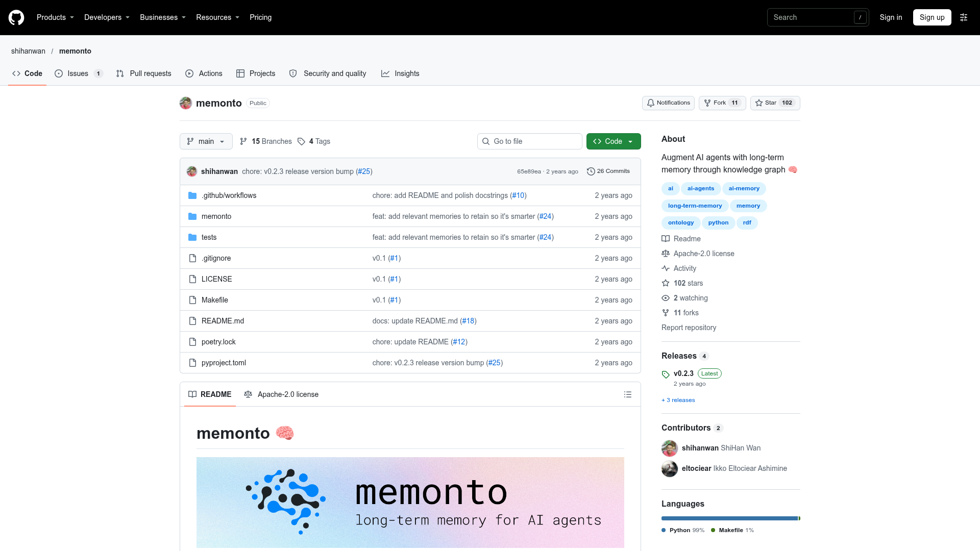Click the Notifications bell button
This screenshot has width=980, height=551.
click(x=668, y=103)
